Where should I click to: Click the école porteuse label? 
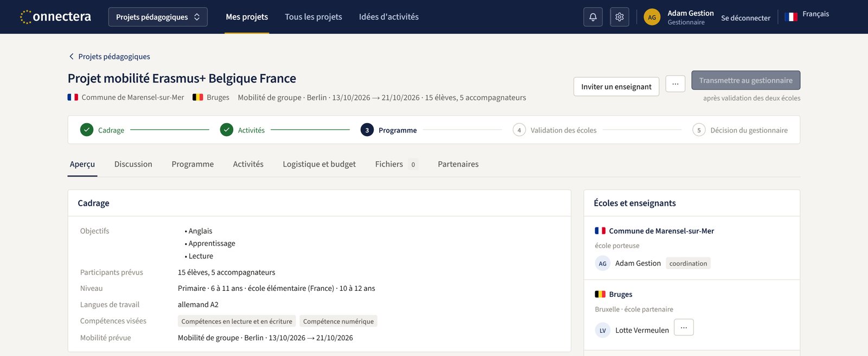point(617,246)
